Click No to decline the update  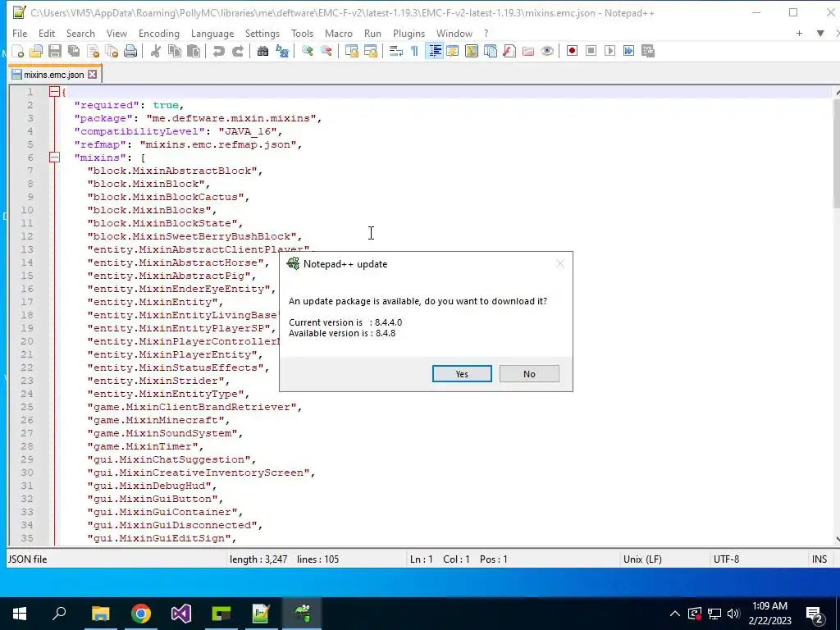coord(529,374)
